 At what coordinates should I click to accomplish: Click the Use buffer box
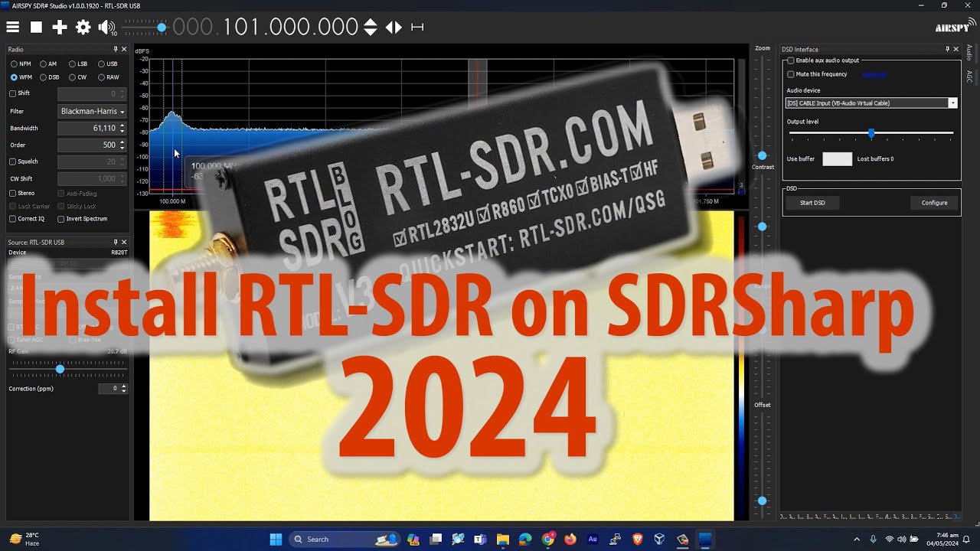click(837, 159)
